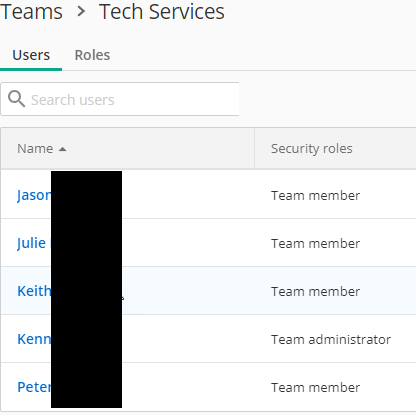
Task: Select Keith's Team member role cell
Action: [x=315, y=291]
